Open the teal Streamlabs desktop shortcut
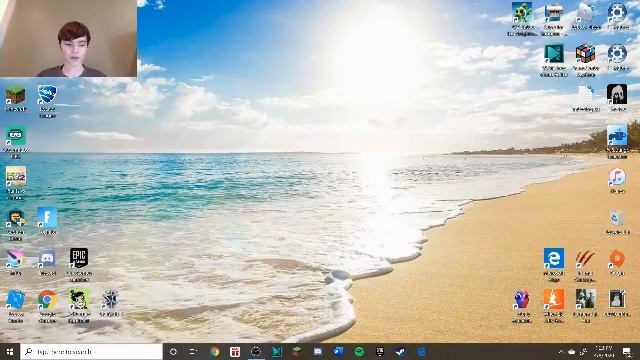Viewport: 640px width, 360px height. click(x=16, y=142)
